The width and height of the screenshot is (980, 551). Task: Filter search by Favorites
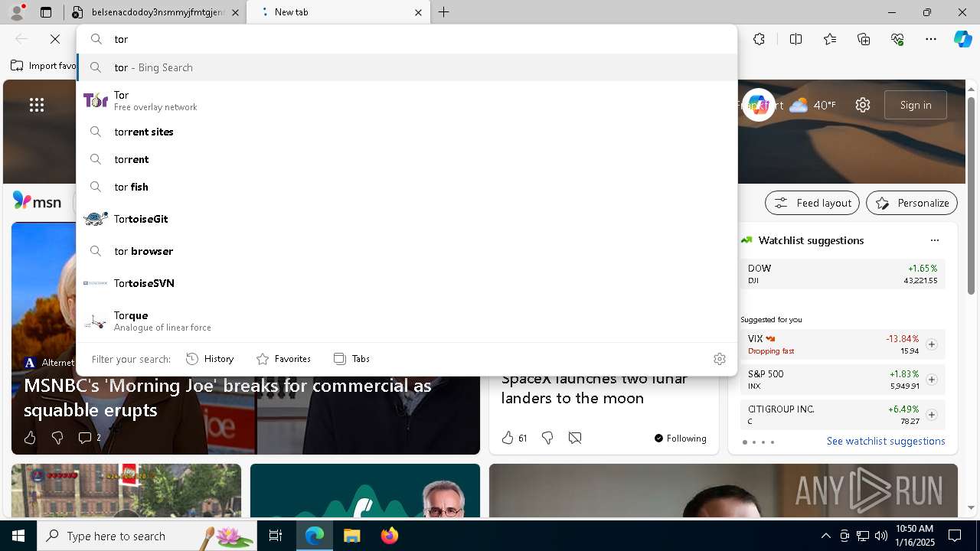point(283,358)
